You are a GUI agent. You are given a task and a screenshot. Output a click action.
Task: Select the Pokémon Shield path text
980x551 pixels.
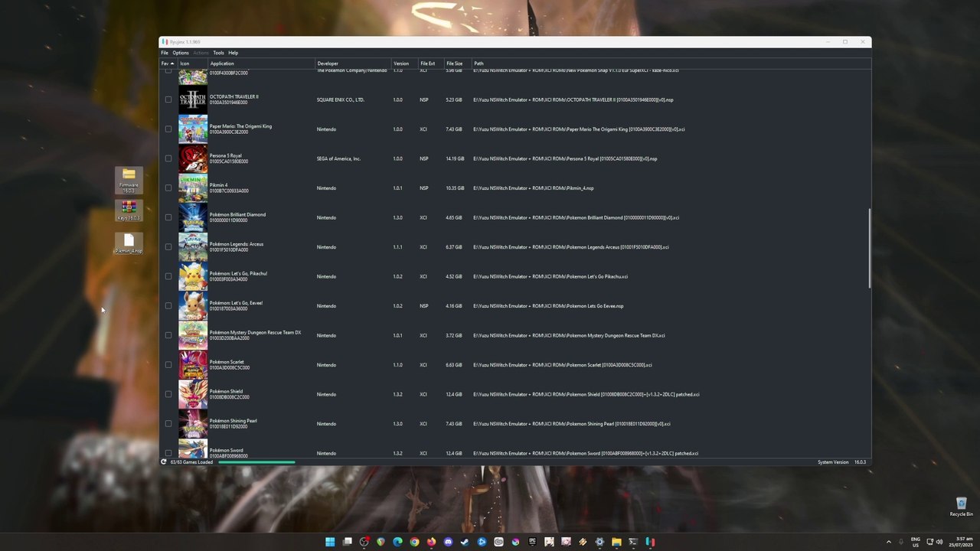click(x=586, y=394)
